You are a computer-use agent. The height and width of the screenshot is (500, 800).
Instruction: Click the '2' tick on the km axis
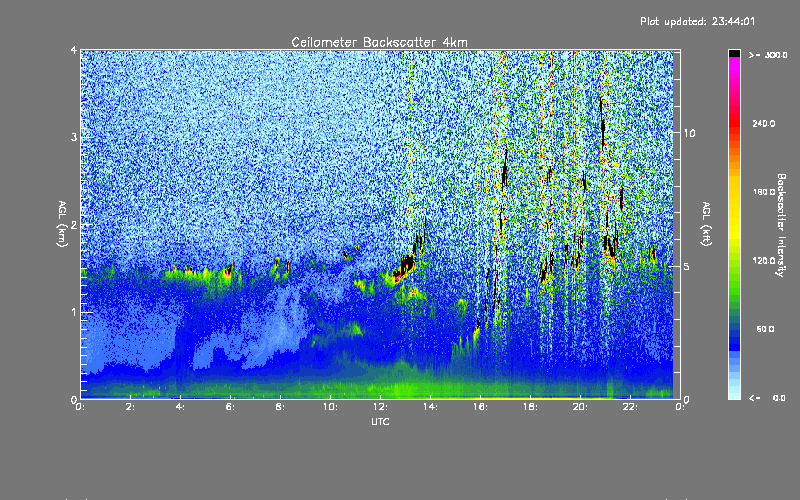click(x=74, y=225)
